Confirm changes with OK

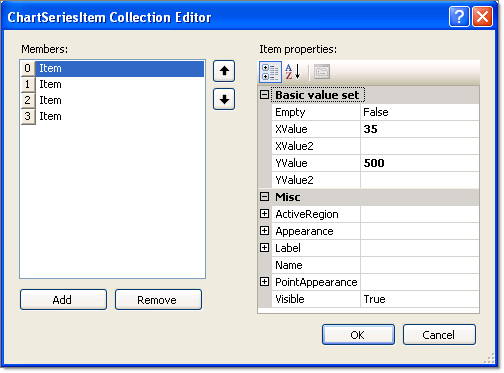[358, 335]
